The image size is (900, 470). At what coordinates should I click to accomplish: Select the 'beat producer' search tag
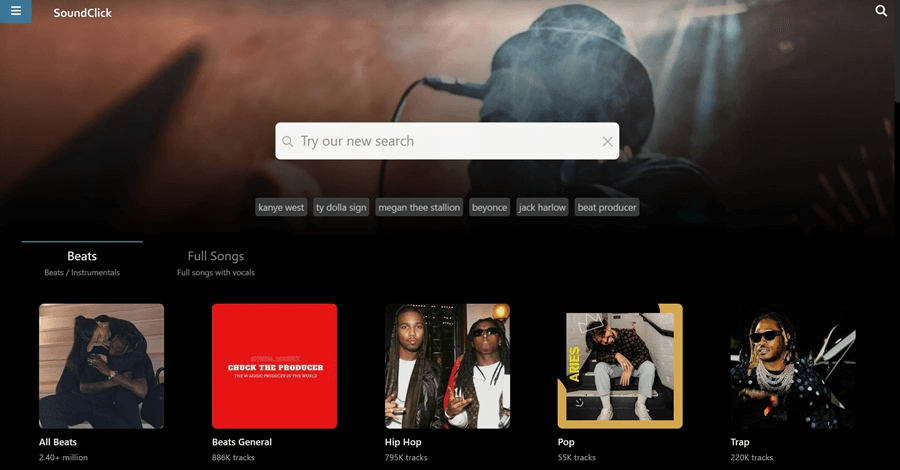coord(607,207)
